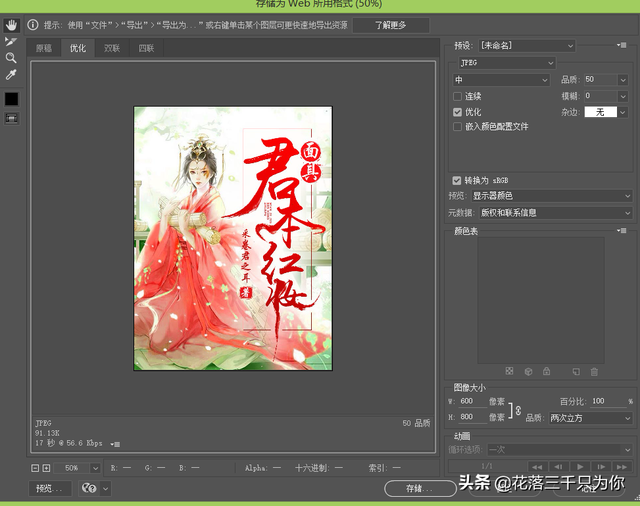Click the trash delete color icon

594,371
